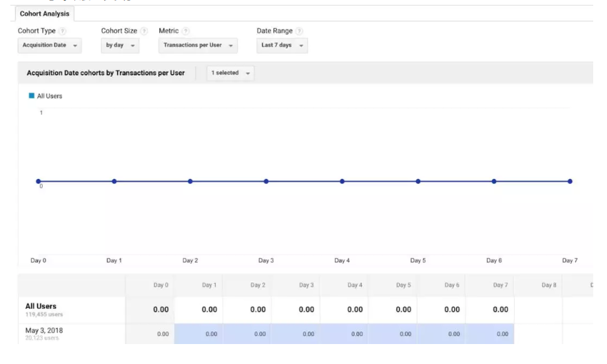Open Transactions per User metric dropdown
Image resolution: width=607 pixels, height=364 pixels.
tap(198, 45)
